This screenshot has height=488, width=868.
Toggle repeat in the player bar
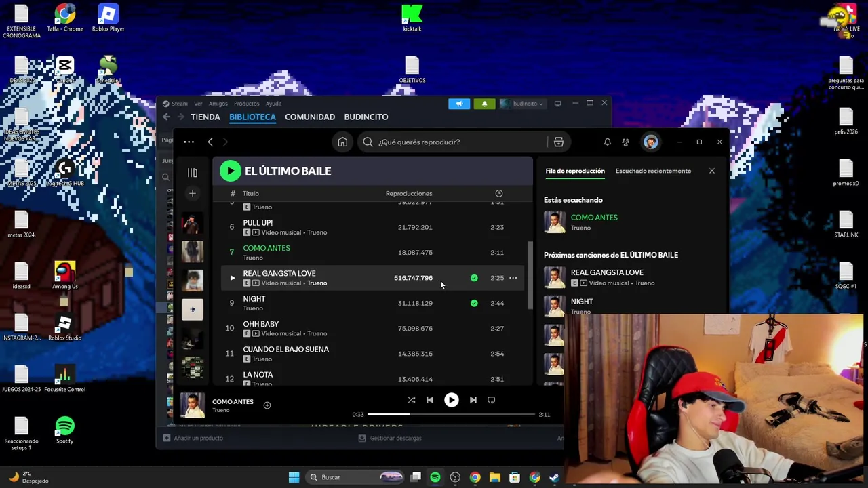492,400
